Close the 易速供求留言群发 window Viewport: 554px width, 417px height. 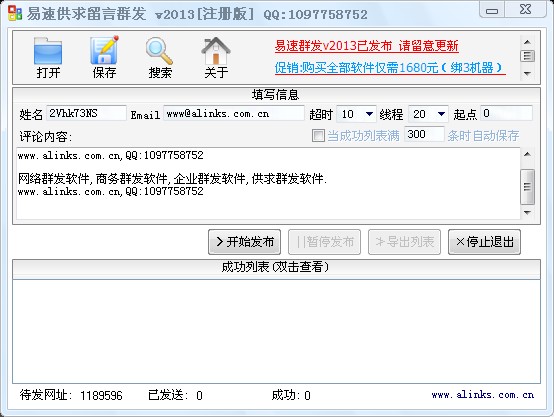tap(526, 10)
